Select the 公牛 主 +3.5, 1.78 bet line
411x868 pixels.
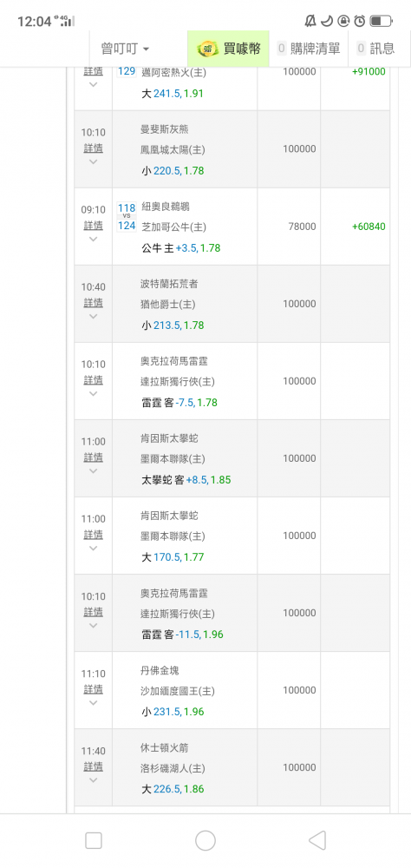[181, 248]
